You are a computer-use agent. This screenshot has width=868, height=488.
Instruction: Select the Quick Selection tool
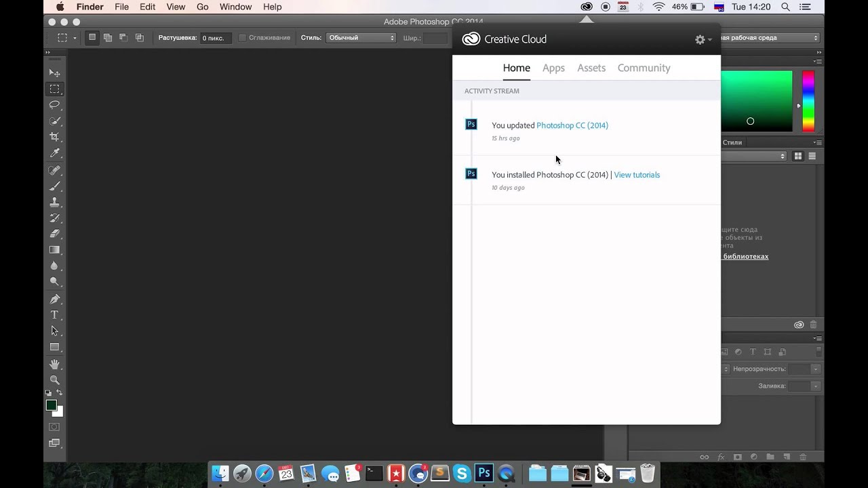55,121
